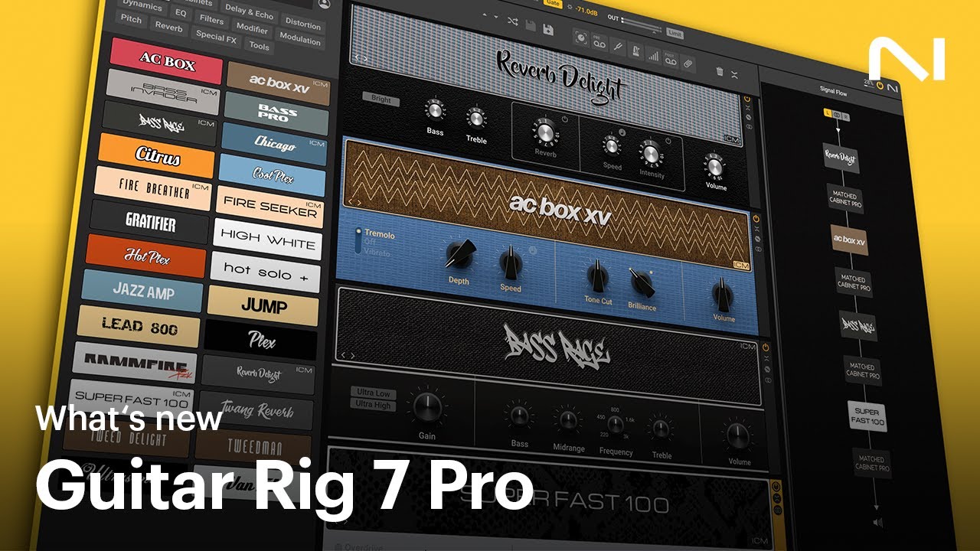Select Bass Rage block in Signal Flow
This screenshot has height=551, width=980.
tap(858, 324)
